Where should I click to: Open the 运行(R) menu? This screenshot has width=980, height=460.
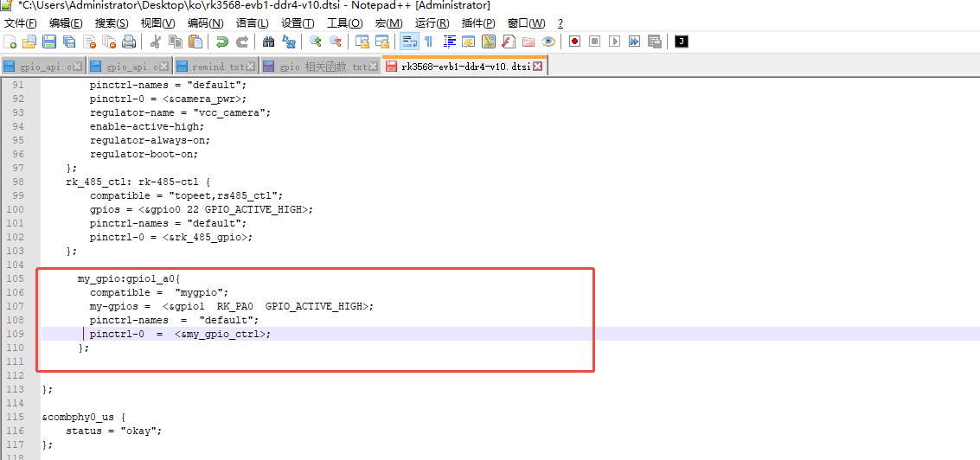coord(432,23)
